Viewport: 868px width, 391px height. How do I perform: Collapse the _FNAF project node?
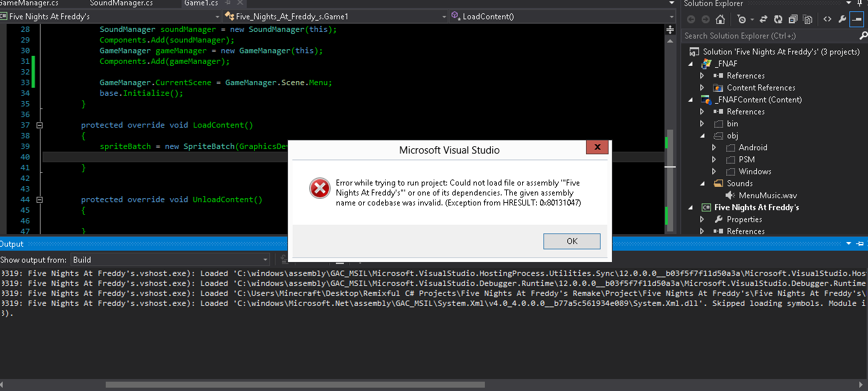coord(691,64)
